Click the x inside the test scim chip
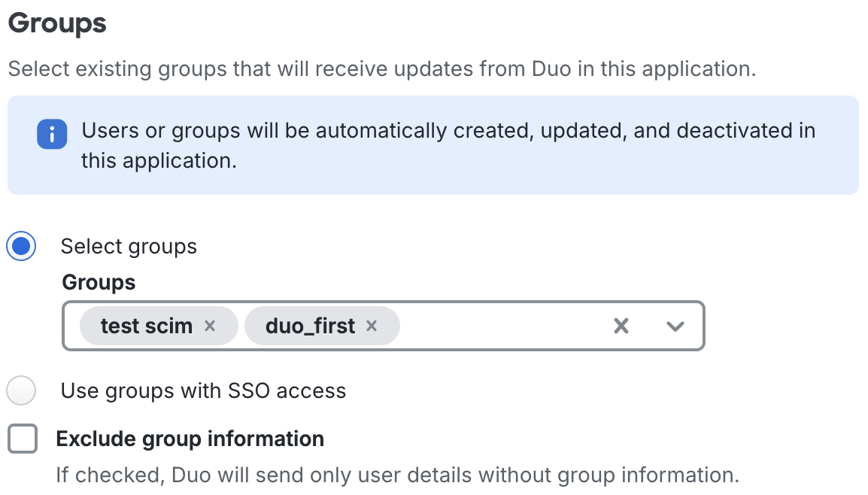 tap(211, 325)
